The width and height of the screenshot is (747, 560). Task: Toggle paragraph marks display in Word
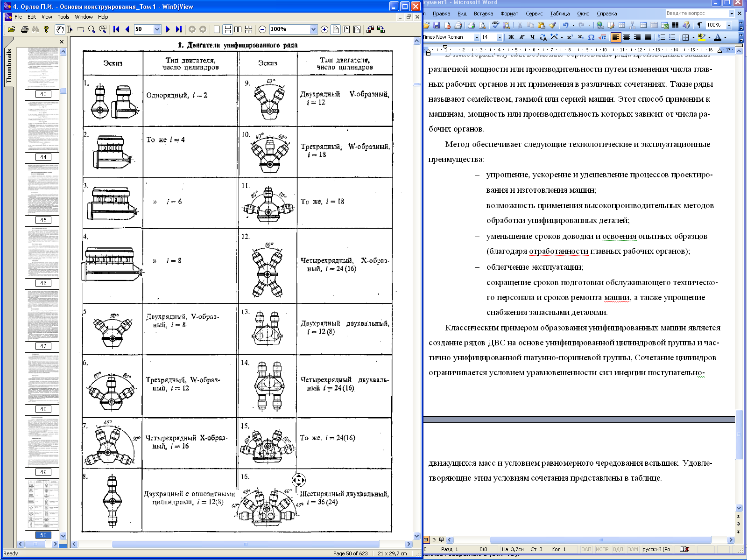(x=699, y=25)
